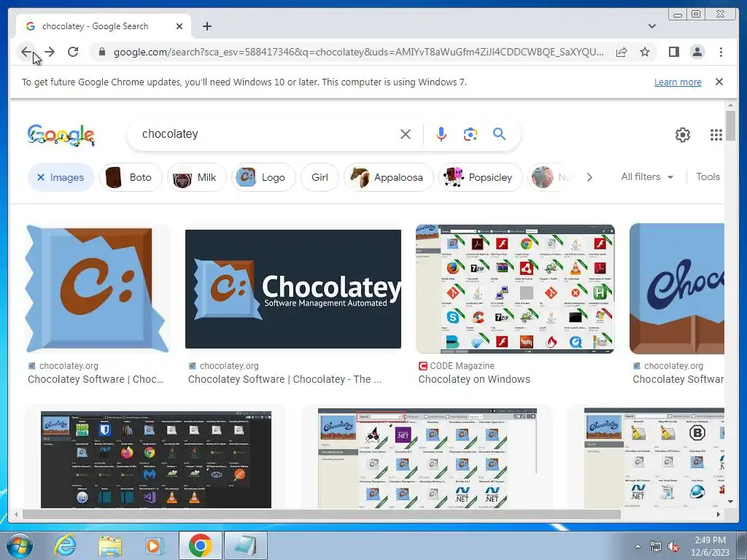The image size is (747, 560).
Task: Close the chocolatey Google Search tab
Action: point(179,26)
